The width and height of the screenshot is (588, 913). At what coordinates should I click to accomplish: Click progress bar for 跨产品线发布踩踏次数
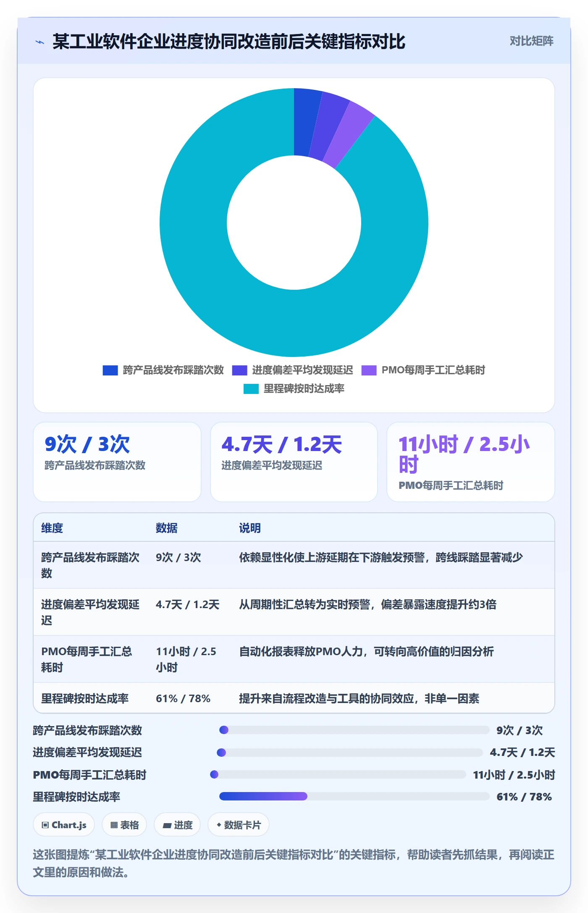point(354,730)
